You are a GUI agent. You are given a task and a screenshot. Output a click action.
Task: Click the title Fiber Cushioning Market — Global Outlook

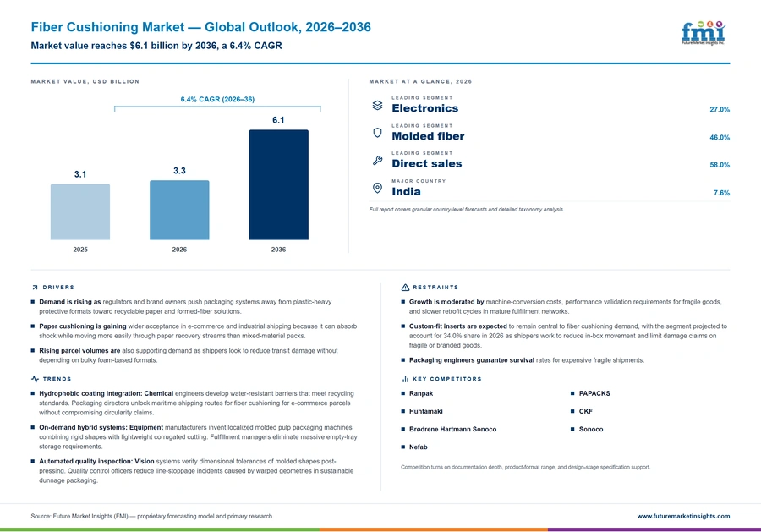point(201,27)
